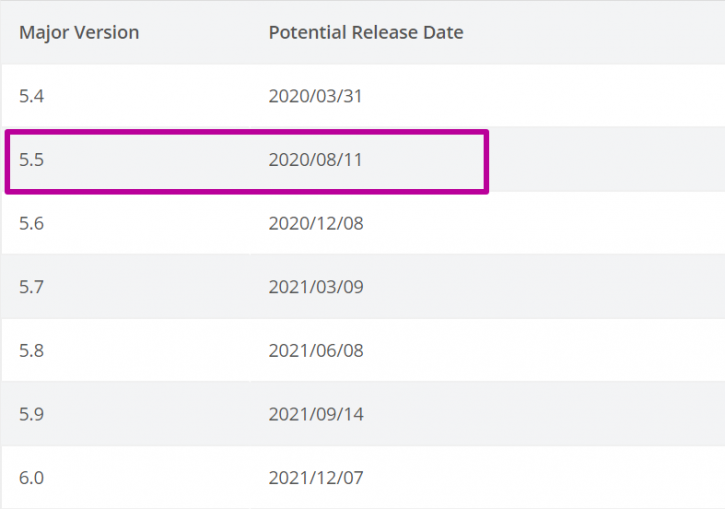725x509 pixels.
Task: Select the version 5.6 cell
Action: click(x=31, y=223)
